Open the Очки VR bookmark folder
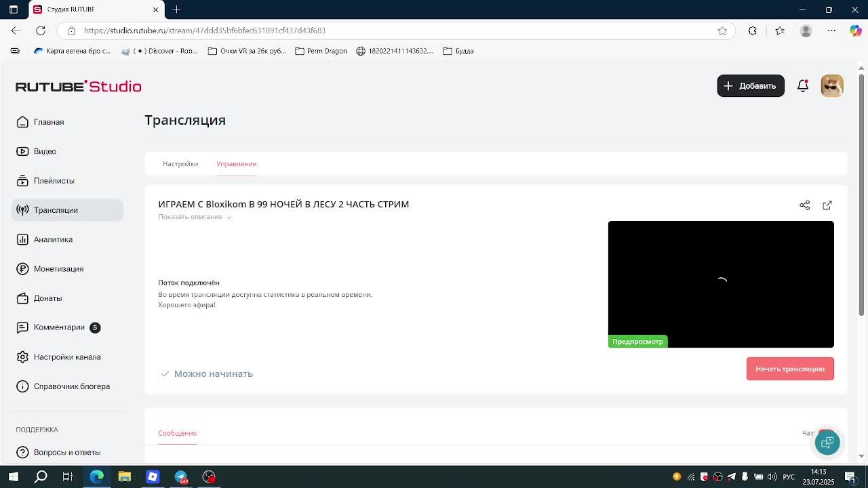This screenshot has height=488, width=868. (x=246, y=51)
